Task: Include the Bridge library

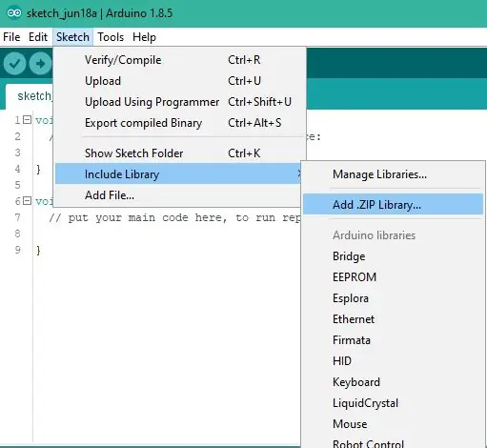Action: point(393,256)
